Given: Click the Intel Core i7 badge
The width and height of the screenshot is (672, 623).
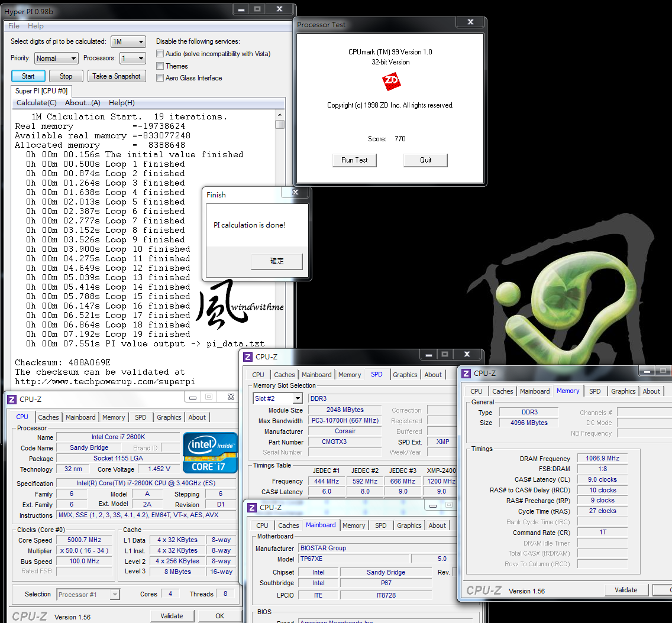Looking at the screenshot, I should click(210, 452).
